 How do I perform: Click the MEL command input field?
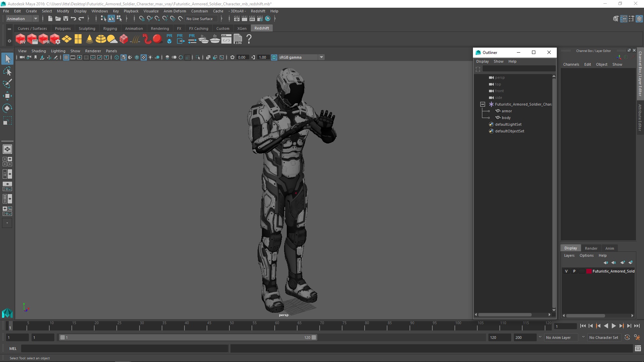tap(125, 349)
